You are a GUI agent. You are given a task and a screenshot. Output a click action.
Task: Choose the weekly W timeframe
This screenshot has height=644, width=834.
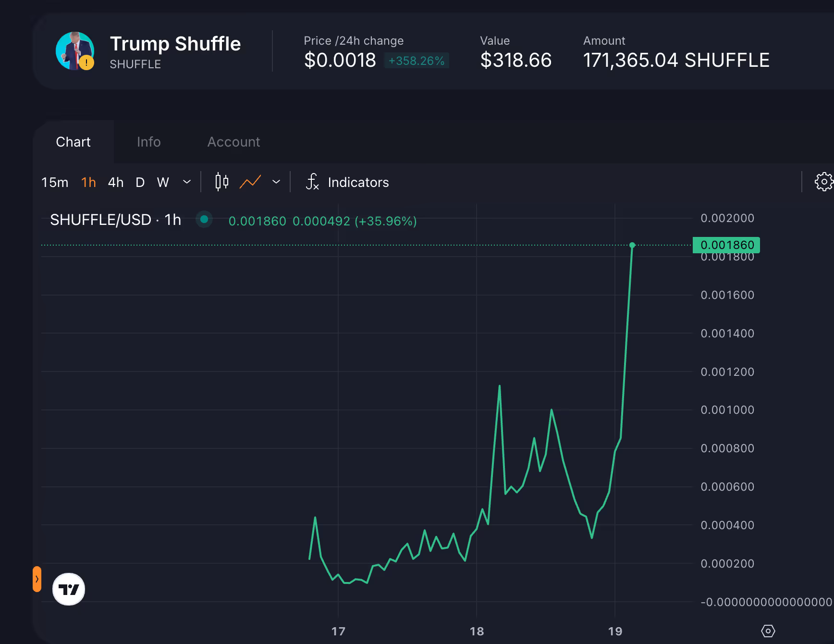tap(163, 183)
